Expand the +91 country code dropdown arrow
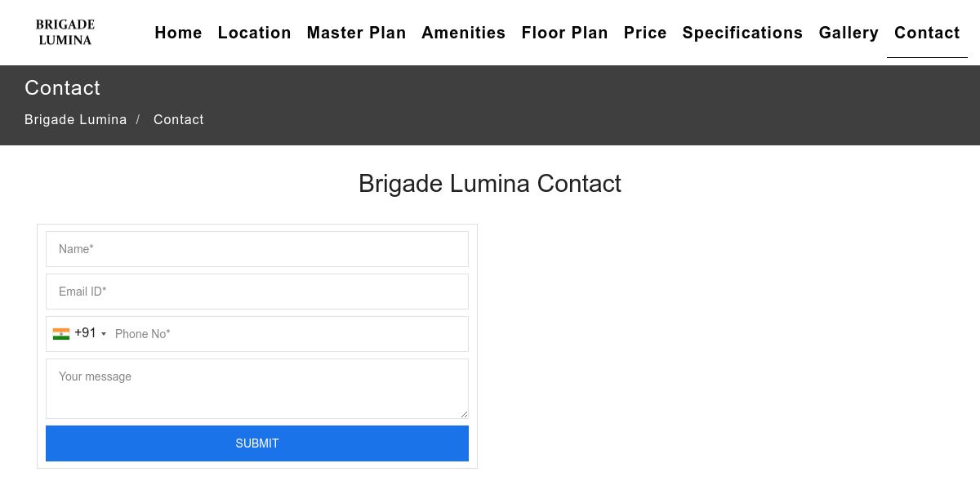This screenshot has width=980, height=490. click(x=104, y=334)
